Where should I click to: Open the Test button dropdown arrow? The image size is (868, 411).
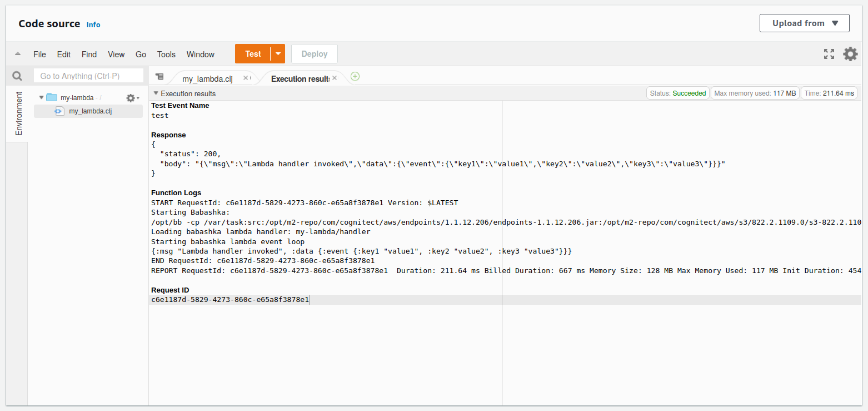pos(278,54)
